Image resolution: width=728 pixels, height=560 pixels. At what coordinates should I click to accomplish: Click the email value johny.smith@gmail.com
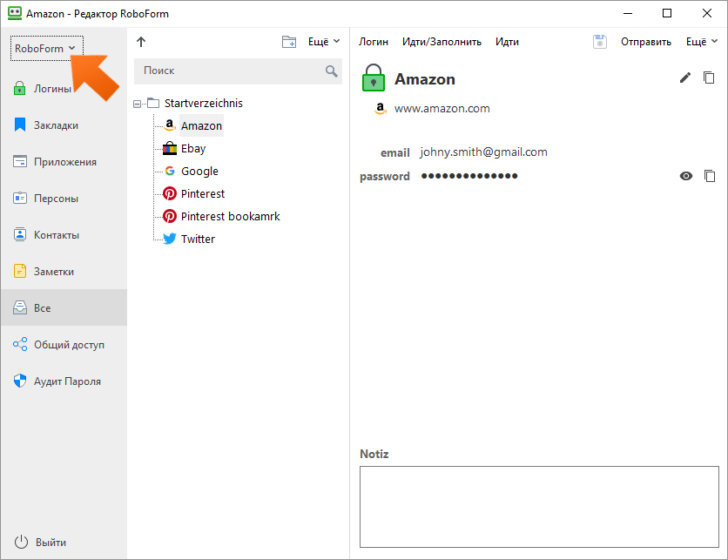click(483, 152)
